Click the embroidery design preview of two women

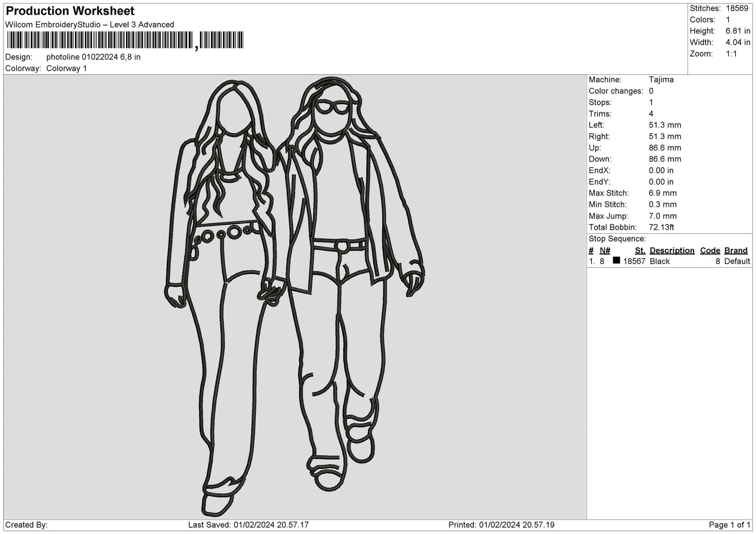coord(294,296)
